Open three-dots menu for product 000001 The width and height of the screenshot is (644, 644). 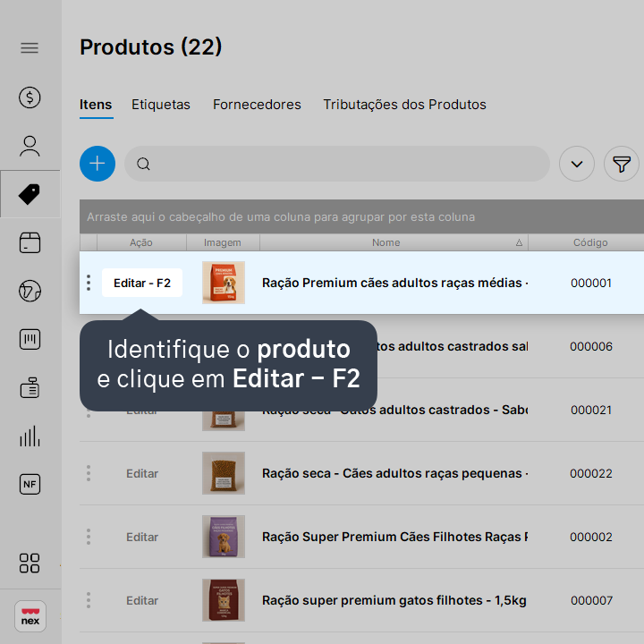89,283
